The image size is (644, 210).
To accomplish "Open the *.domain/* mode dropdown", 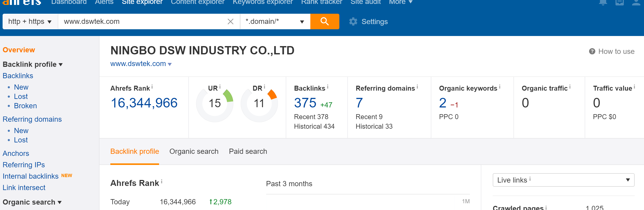I will 275,21.
